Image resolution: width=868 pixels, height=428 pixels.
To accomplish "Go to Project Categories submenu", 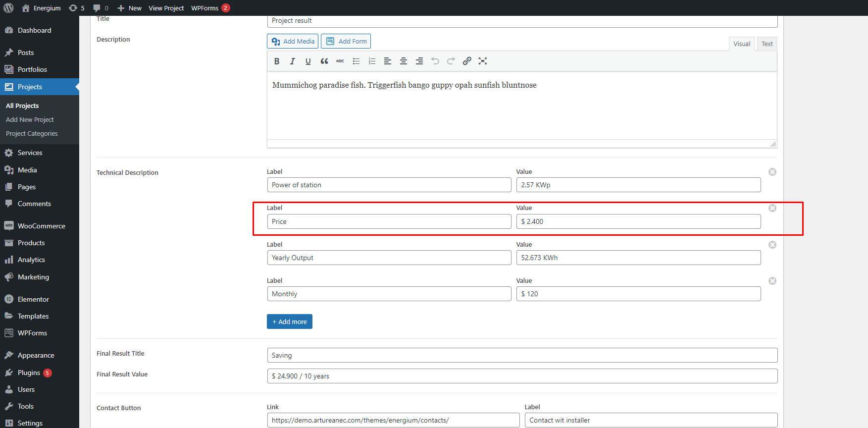I will pos(32,133).
